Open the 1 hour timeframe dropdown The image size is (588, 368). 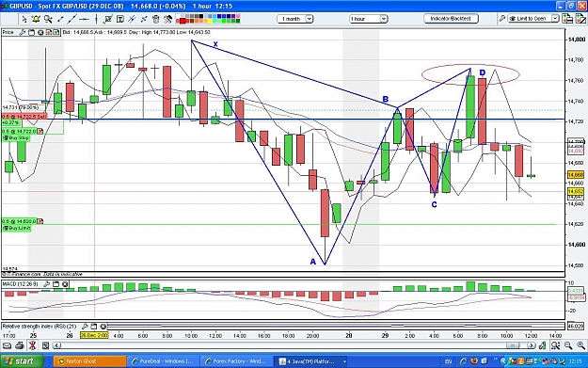coord(368,19)
